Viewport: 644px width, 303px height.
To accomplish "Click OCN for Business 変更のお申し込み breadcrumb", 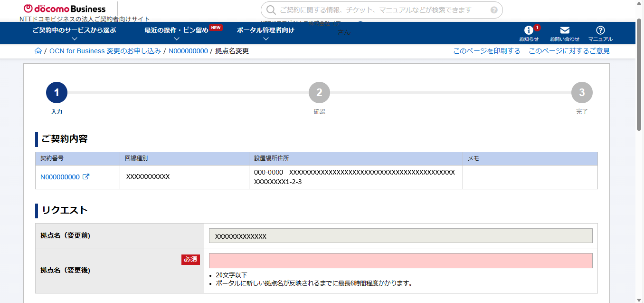I will [x=105, y=51].
